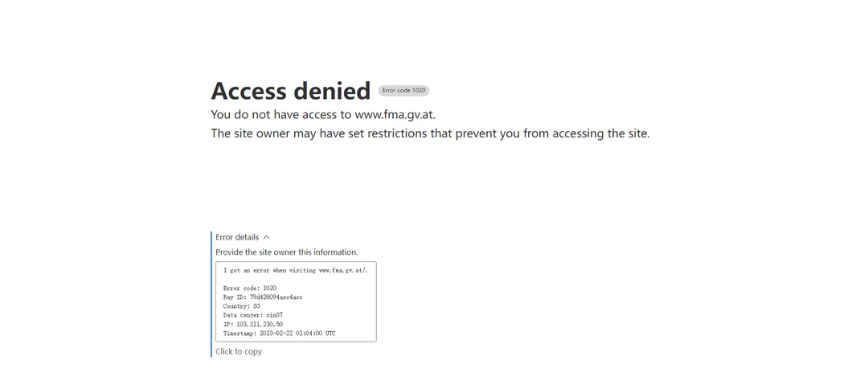Viewport: 868px width, 389px height.
Task: Click the site owner restrictions sentence
Action: point(430,133)
